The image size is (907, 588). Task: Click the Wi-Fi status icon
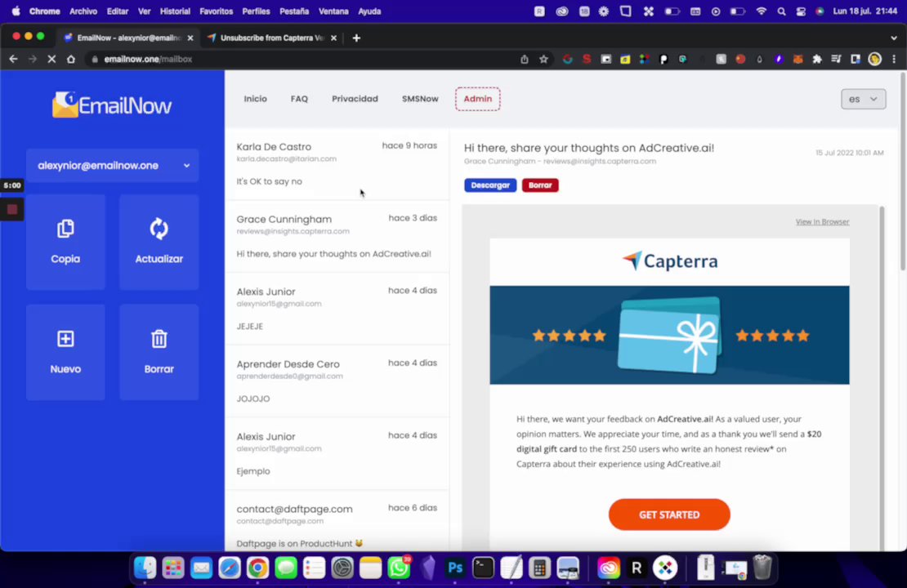pos(762,11)
